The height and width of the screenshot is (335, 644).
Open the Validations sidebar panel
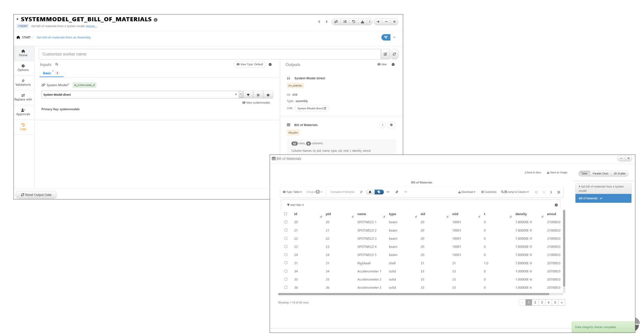pos(23,83)
